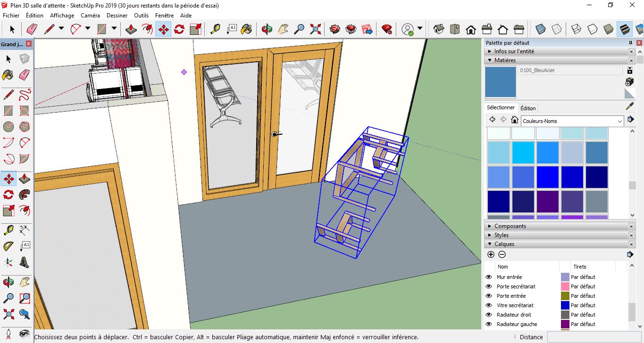This screenshot has width=644, height=343.
Task: Open the Caméra menu
Action: [90, 15]
